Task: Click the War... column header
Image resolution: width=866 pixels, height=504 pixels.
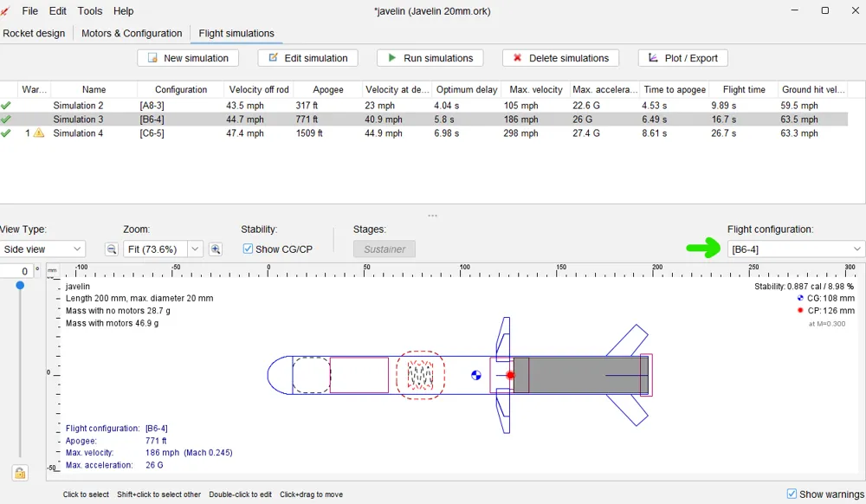Action: coord(34,89)
